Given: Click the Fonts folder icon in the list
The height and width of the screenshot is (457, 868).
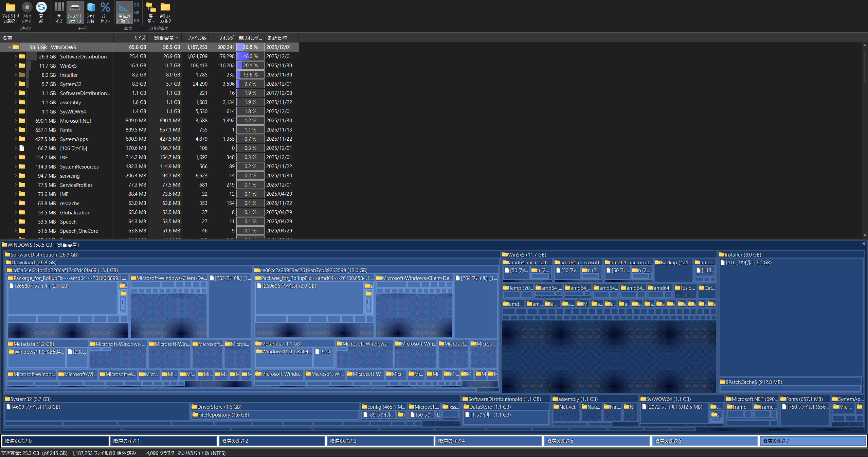Looking at the screenshot, I should [x=22, y=130].
